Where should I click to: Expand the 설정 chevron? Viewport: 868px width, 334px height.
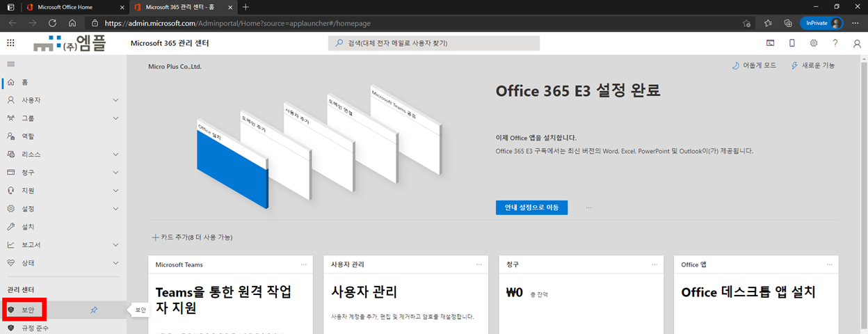[x=115, y=209]
